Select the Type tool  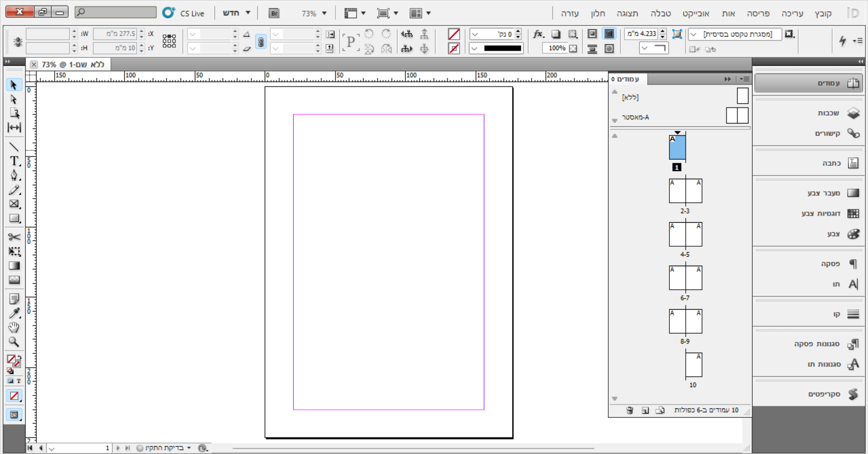pyautogui.click(x=14, y=161)
